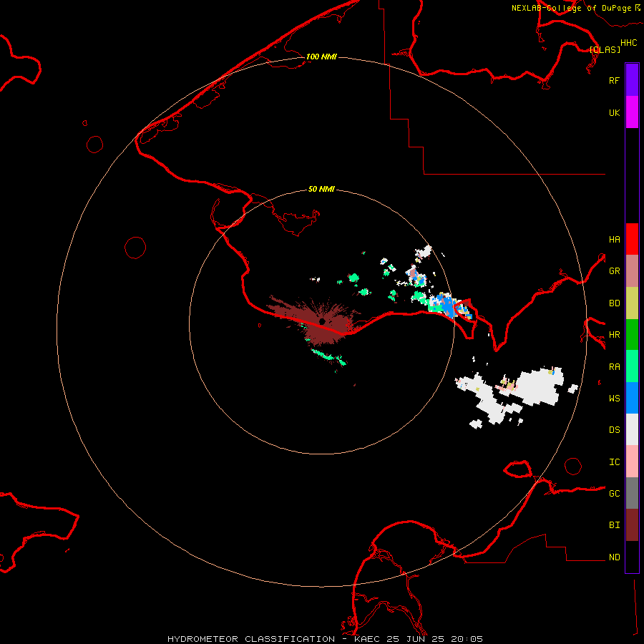Image resolution: width=644 pixels, height=644 pixels.
Task: Click the RA legend label
Action: 614,367
